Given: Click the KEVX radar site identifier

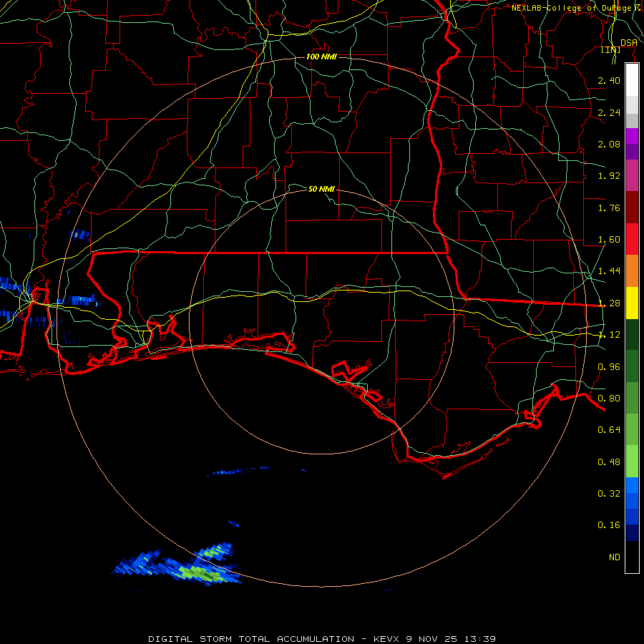Looking at the screenshot, I should [x=387, y=639].
